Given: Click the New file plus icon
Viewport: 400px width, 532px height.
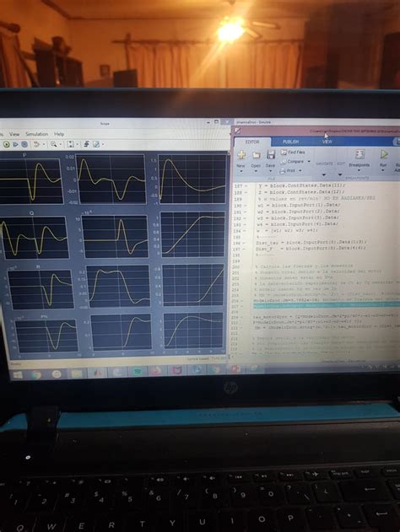Looking at the screenshot, I should click(x=241, y=155).
